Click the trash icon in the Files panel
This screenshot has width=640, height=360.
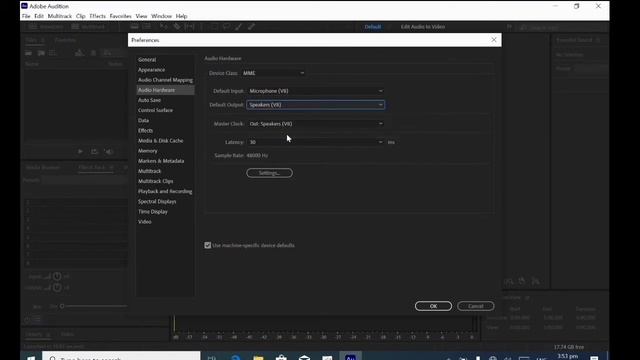pyautogui.click(x=93, y=53)
